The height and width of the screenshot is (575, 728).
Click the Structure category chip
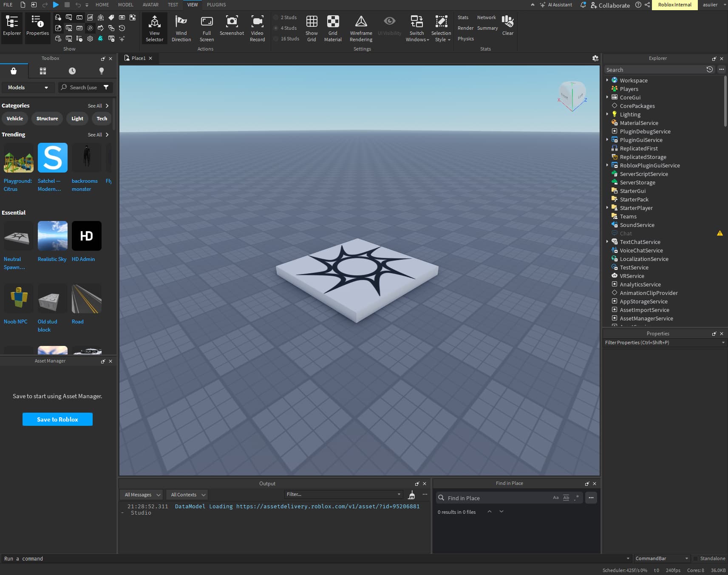[47, 119]
